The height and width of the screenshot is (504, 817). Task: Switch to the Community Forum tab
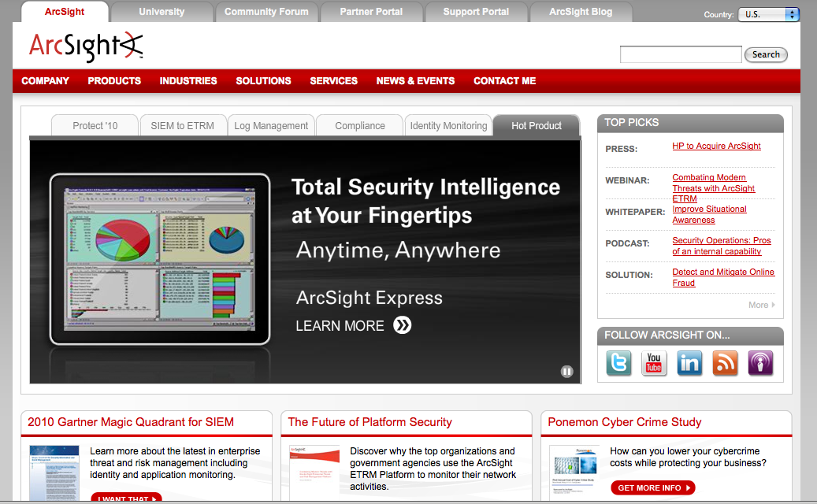pyautogui.click(x=266, y=12)
